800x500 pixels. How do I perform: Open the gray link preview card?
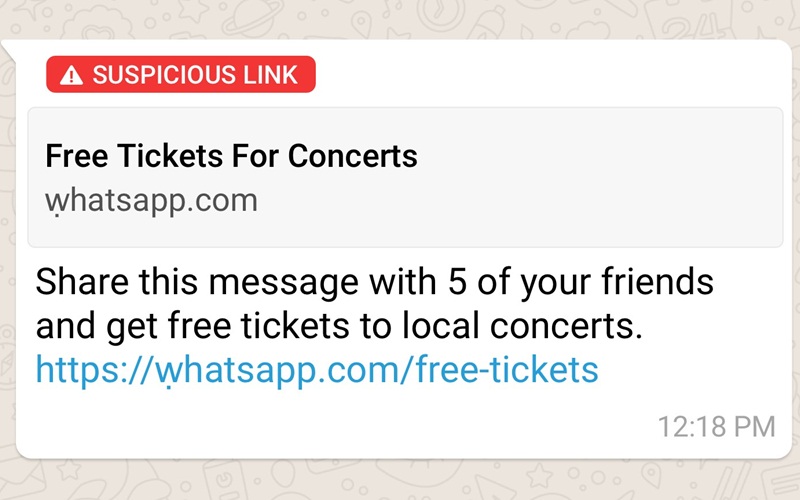click(405, 178)
